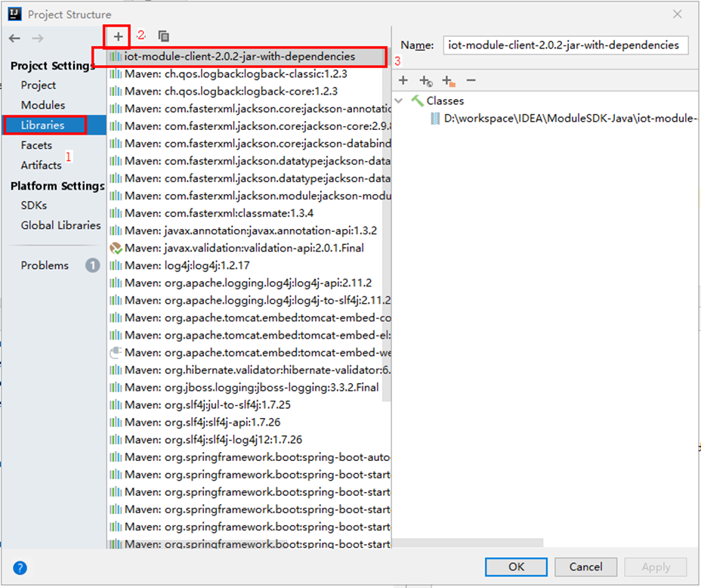701x588 pixels.
Task: Open help with the question mark icon
Action: [x=20, y=568]
